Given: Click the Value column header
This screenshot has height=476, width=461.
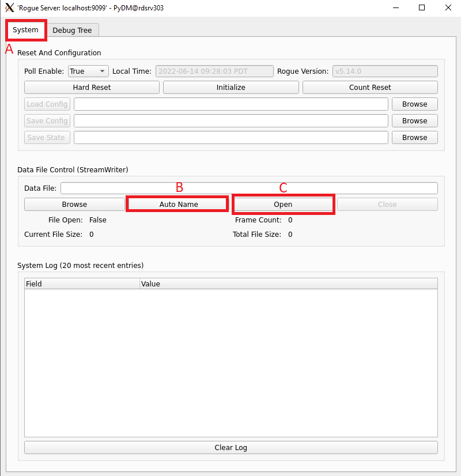Looking at the screenshot, I should pyautogui.click(x=150, y=284).
